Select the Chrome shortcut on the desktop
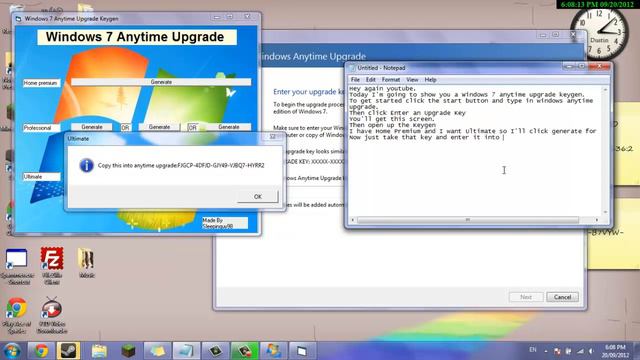This screenshot has height=360, width=640. [x=16, y=315]
